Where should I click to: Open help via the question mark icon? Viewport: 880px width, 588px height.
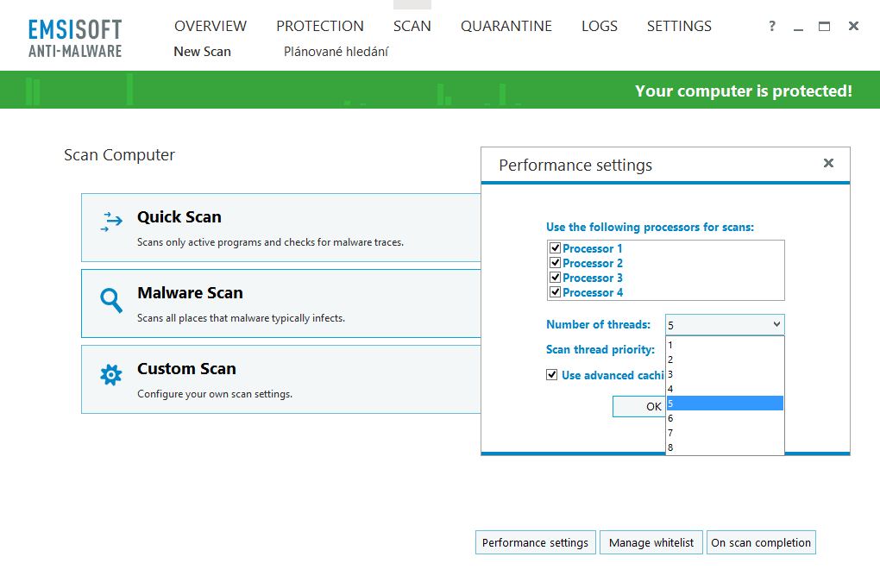click(772, 27)
